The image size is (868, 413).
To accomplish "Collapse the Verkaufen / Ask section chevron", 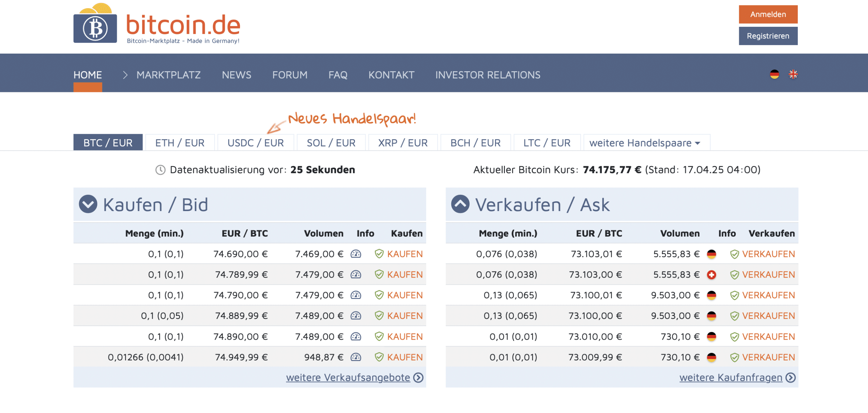I will (x=460, y=204).
